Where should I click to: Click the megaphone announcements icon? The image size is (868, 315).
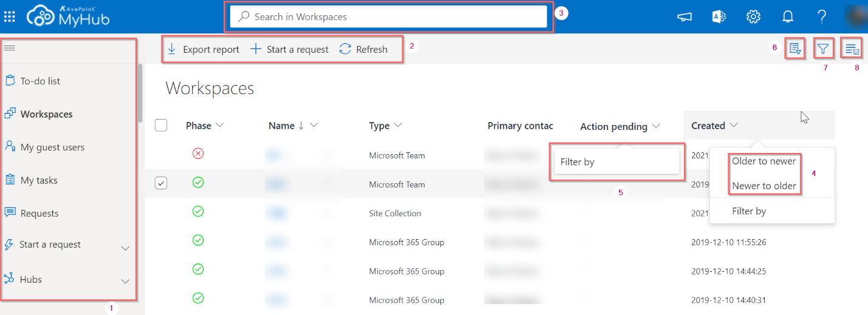(685, 17)
